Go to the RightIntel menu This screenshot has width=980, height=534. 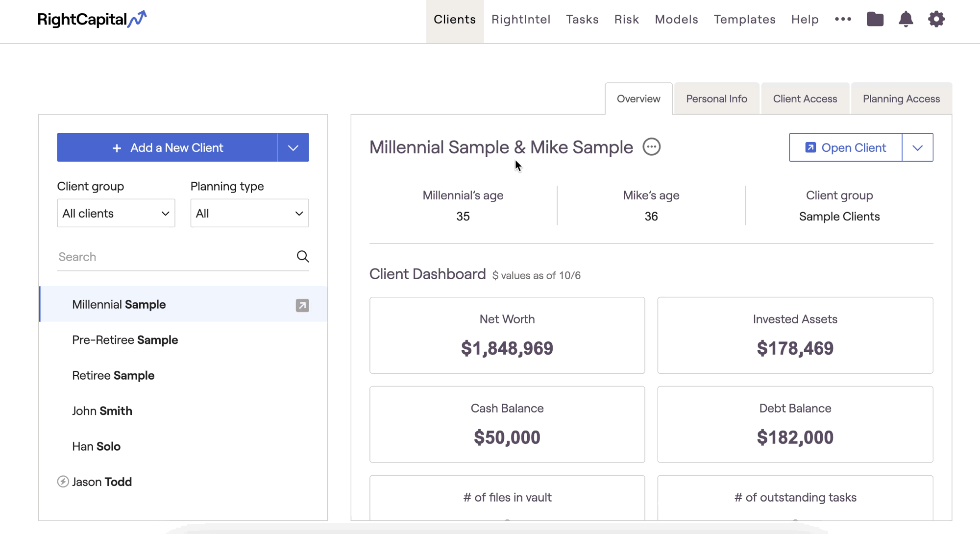tap(521, 20)
